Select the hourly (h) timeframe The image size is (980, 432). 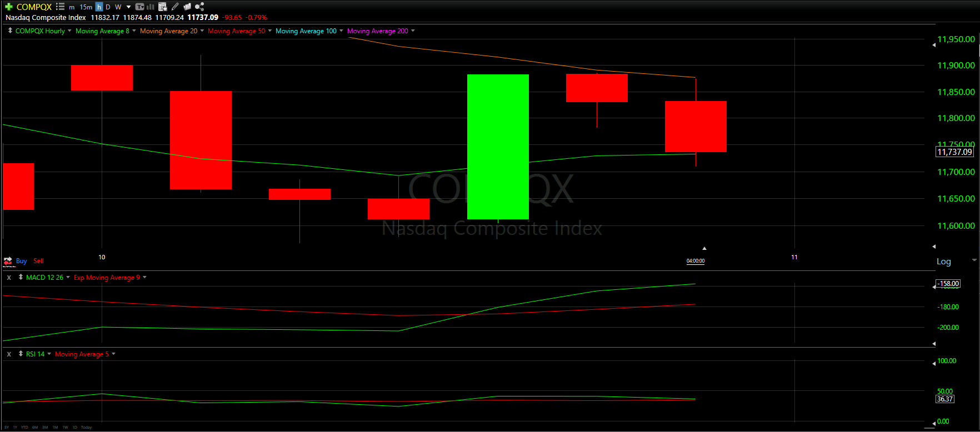[99, 7]
